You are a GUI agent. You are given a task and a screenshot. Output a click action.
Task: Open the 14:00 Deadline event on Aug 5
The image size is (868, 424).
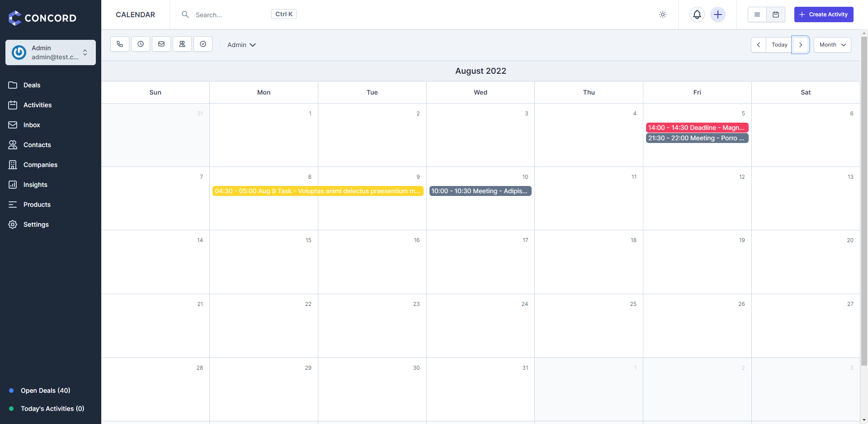[x=697, y=128]
